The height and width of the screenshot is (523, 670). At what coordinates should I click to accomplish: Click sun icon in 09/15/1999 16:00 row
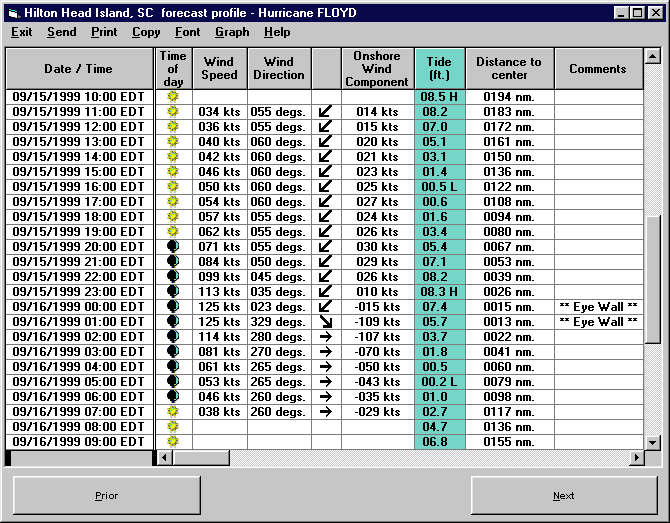pyautogui.click(x=173, y=187)
